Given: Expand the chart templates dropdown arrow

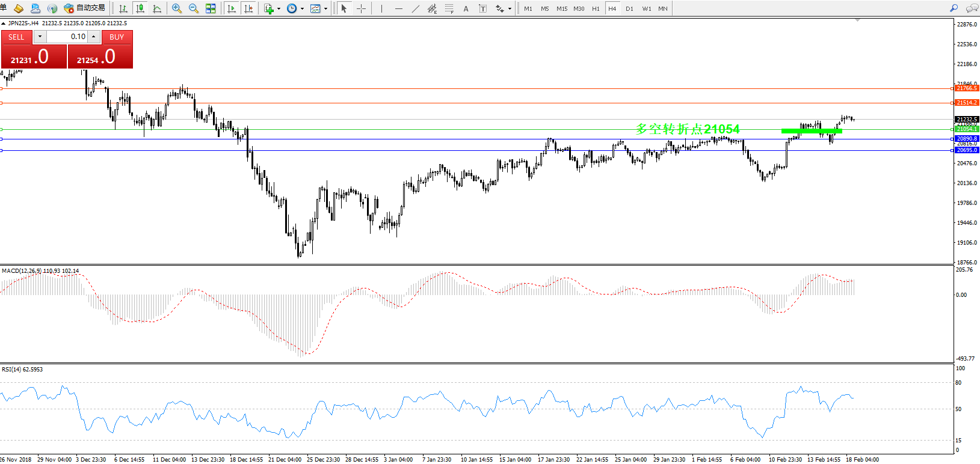Looking at the screenshot, I should 325,9.
